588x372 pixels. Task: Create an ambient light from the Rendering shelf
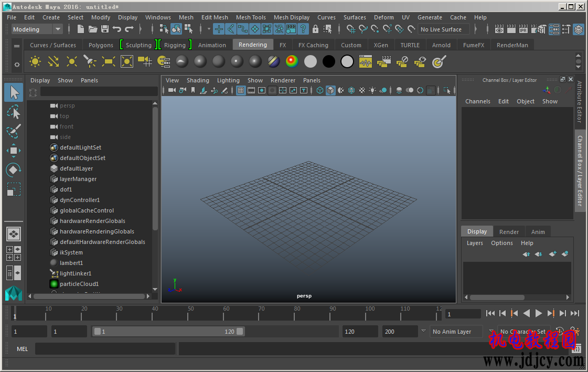[35, 61]
